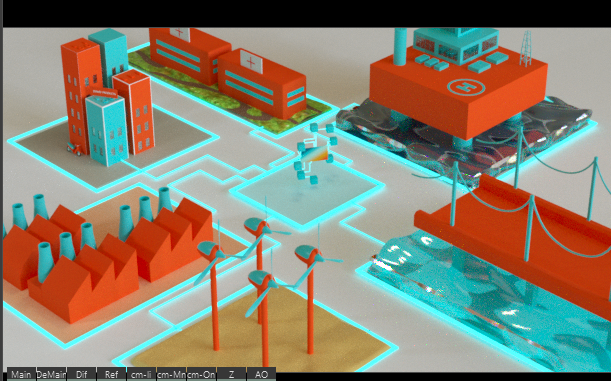
Task: Show the Ref reflection pass tab
Action: tap(111, 374)
